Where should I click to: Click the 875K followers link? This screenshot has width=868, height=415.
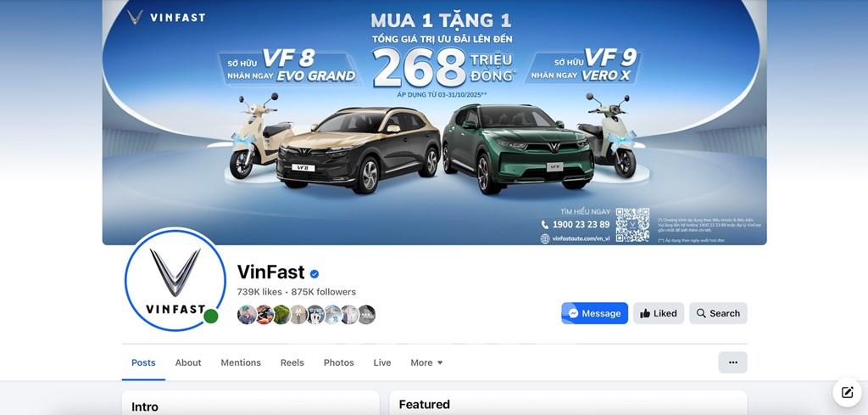coord(323,292)
